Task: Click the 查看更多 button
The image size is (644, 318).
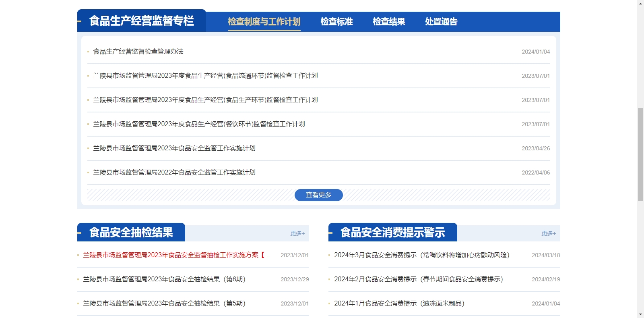Action: (x=319, y=195)
